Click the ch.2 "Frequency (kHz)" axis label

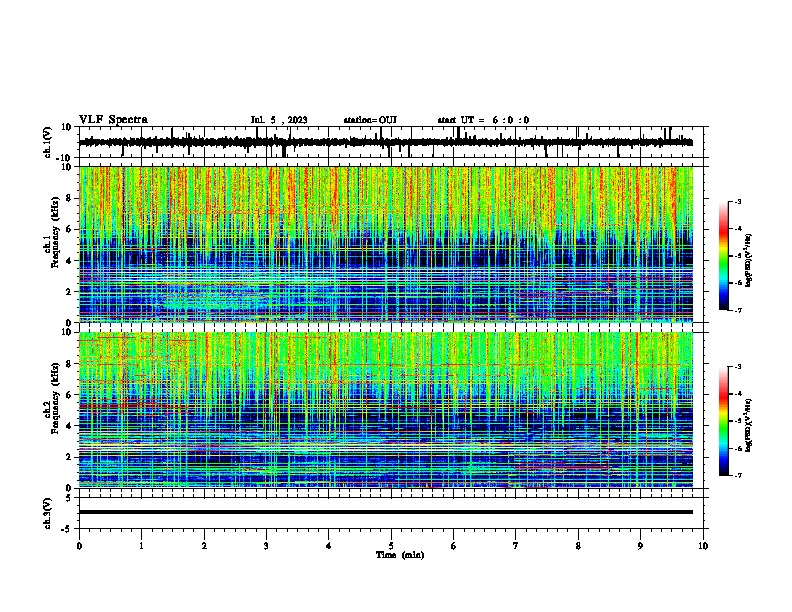pos(55,398)
